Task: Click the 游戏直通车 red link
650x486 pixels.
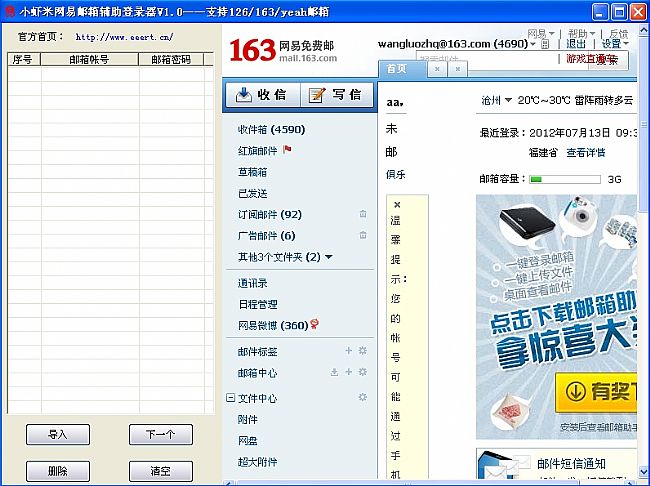Action: pyautogui.click(x=590, y=59)
